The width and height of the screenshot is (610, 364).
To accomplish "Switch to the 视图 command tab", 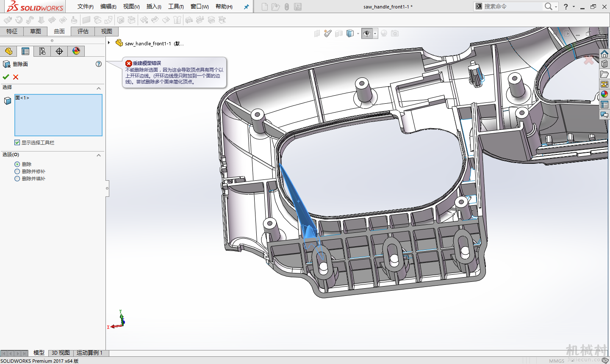I will point(107,31).
